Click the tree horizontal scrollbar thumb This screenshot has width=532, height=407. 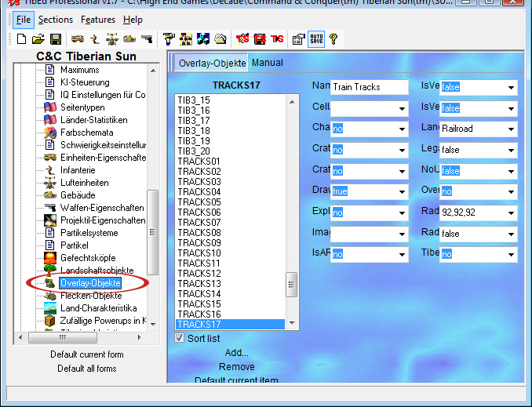[x=63, y=337]
